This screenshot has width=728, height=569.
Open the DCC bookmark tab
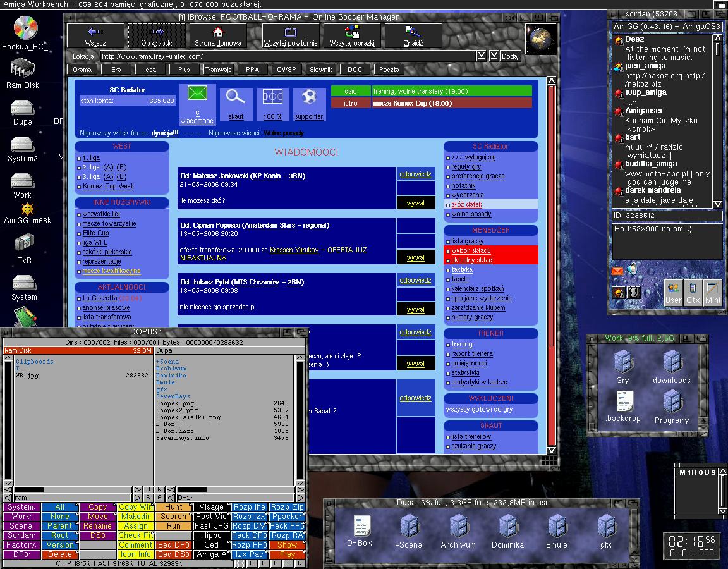(x=355, y=70)
